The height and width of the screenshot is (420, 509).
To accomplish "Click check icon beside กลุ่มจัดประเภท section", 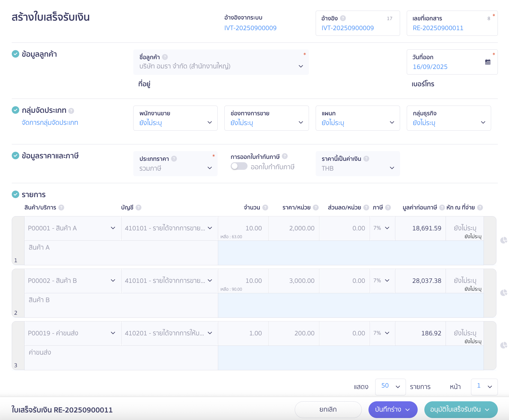I will tap(15, 110).
